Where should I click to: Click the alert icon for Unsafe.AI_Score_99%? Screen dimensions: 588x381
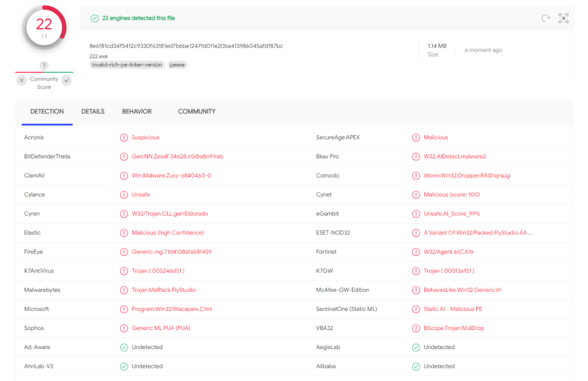pos(416,214)
